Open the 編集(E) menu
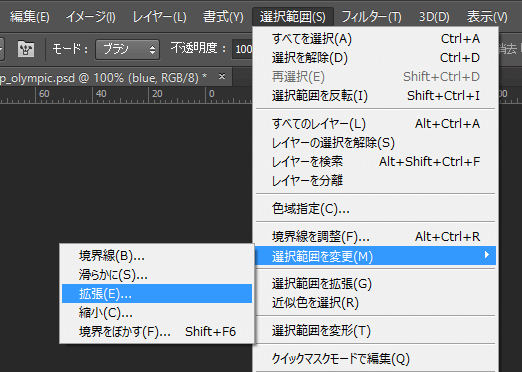The width and height of the screenshot is (522, 372). click(30, 16)
